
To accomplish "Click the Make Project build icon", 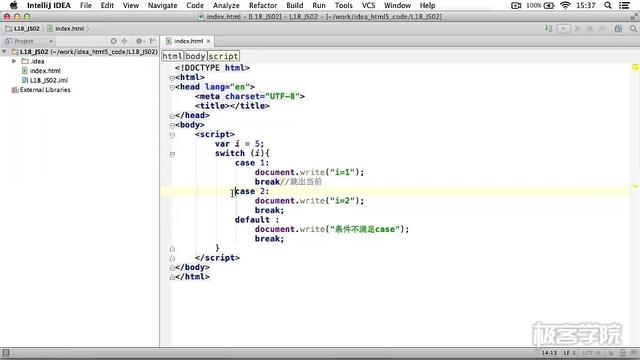I will (x=549, y=29).
